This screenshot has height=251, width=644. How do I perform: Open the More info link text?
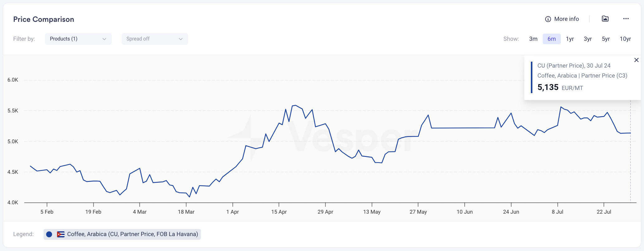566,19
